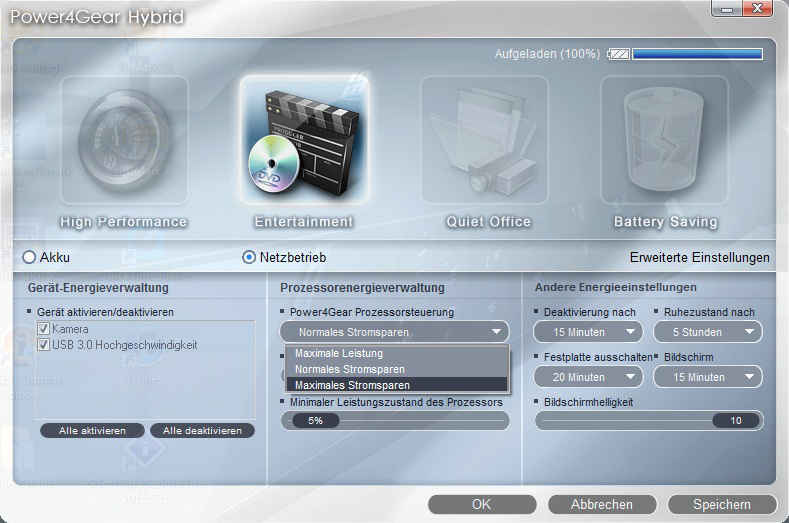Screen dimensions: 789x523
Task: Toggle USB 3.0 Hochgeschwindigkeit checkbox
Action: point(44,345)
